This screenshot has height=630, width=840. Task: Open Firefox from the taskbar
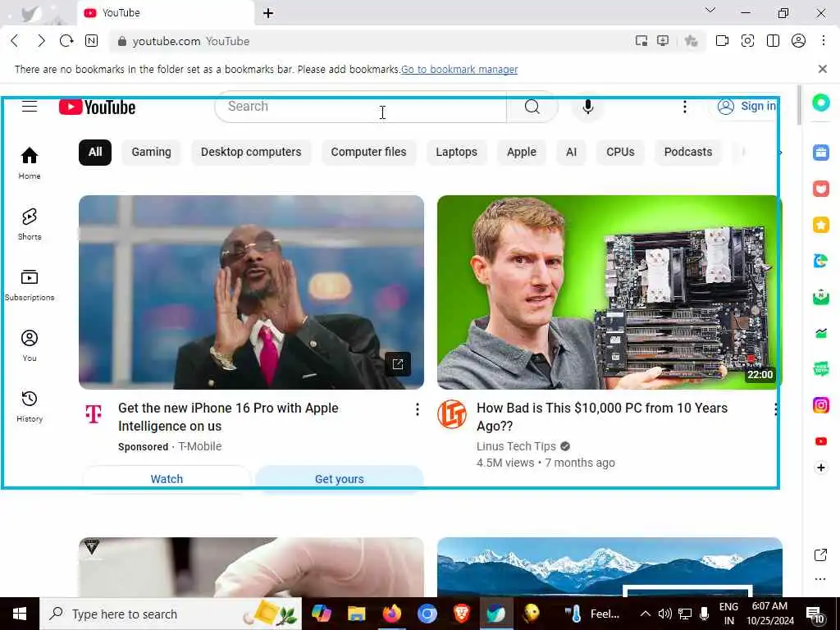[x=391, y=614]
